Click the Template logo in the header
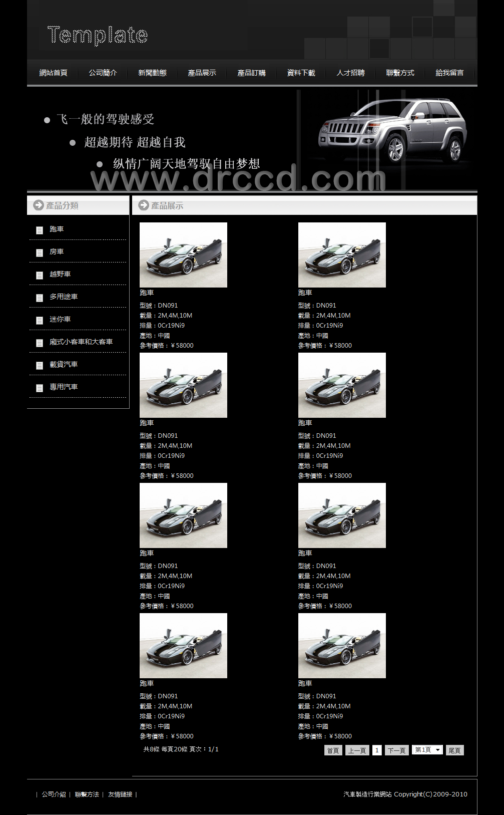The image size is (504, 815). pyautogui.click(x=98, y=36)
